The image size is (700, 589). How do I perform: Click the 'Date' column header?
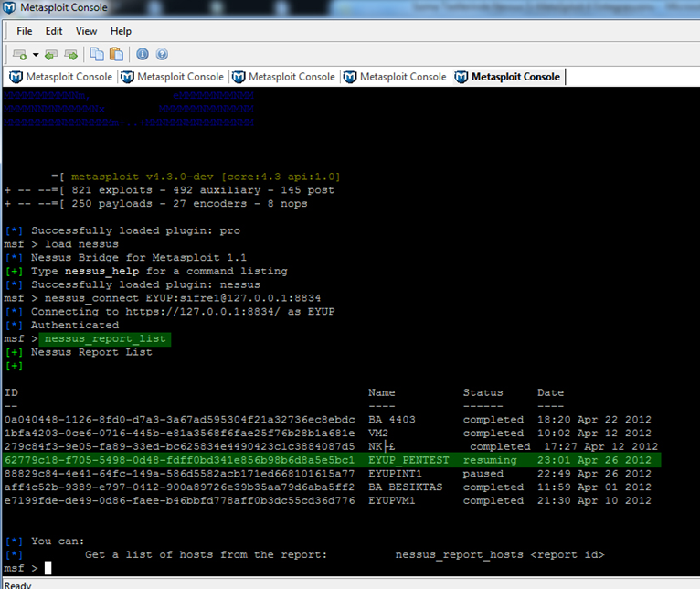[550, 392]
